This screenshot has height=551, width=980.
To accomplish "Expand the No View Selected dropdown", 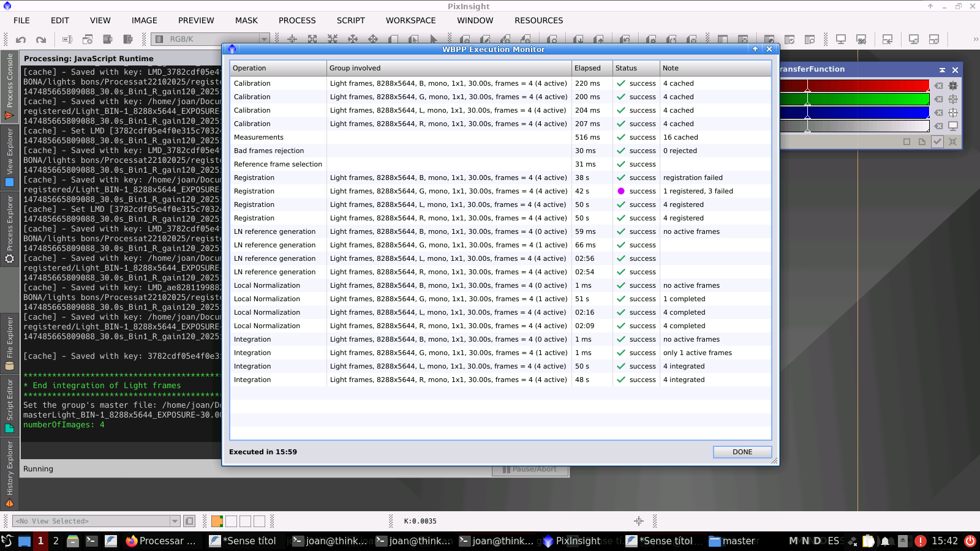I will click(x=174, y=521).
